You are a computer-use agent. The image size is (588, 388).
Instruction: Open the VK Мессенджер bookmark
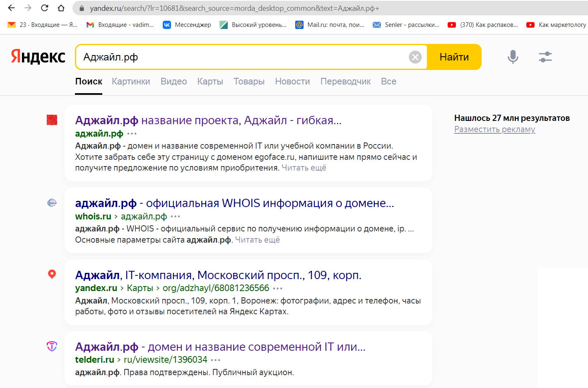click(187, 25)
